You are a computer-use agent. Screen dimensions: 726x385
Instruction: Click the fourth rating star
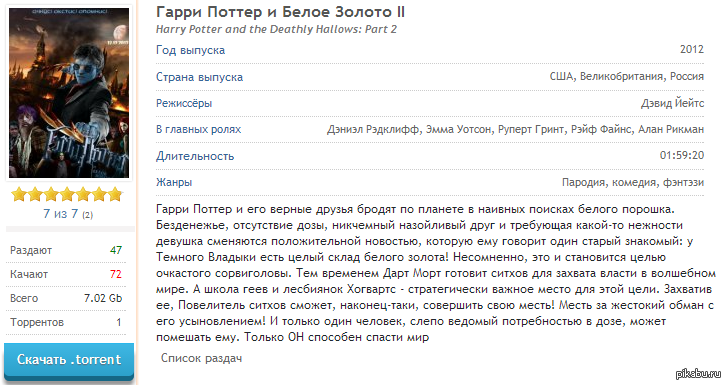click(67, 194)
